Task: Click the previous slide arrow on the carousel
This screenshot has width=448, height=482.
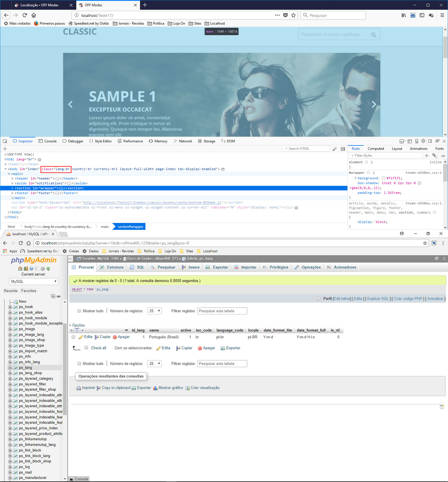Action: click(70, 104)
